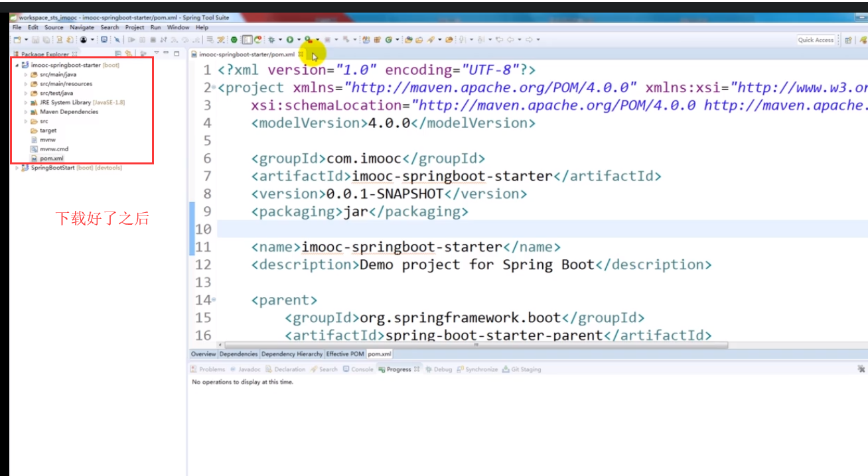The width and height of the screenshot is (868, 476).
Task: Open the Package Explorer View Menu triangle
Action: (156, 53)
